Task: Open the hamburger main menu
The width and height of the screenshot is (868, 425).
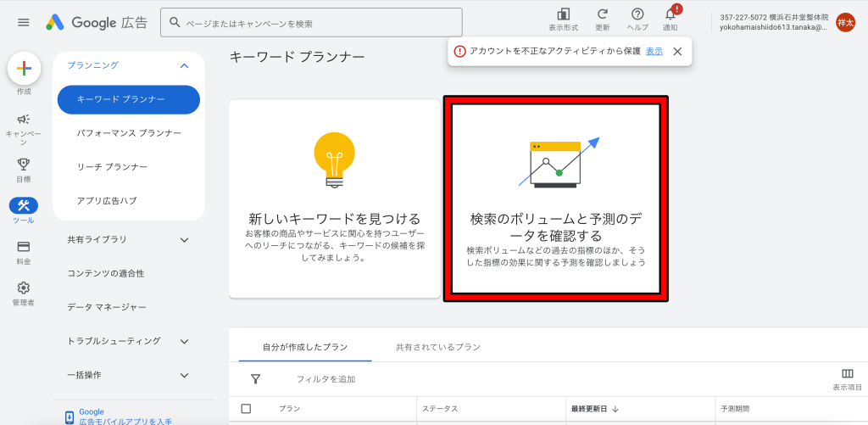Action: [23, 23]
